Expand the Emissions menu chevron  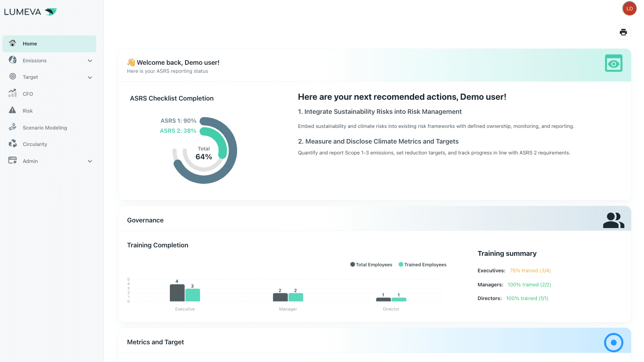click(x=89, y=60)
